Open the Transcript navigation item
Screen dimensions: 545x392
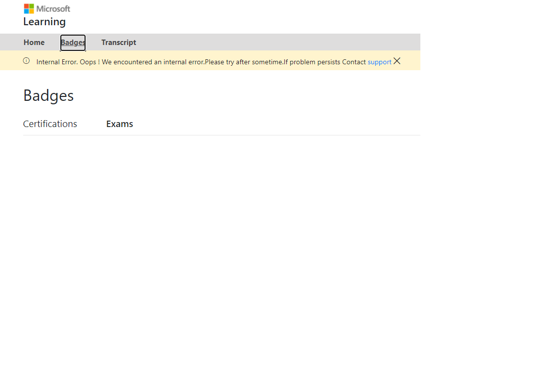119,43
